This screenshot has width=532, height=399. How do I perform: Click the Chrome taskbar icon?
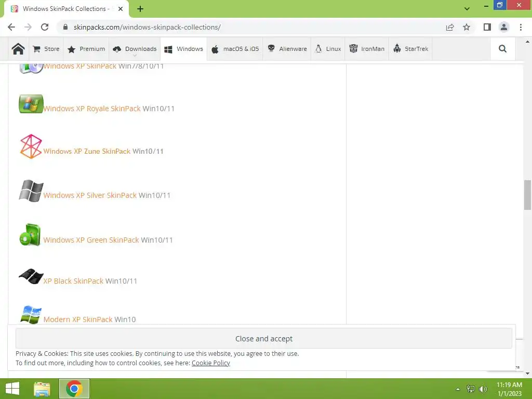[x=74, y=389]
